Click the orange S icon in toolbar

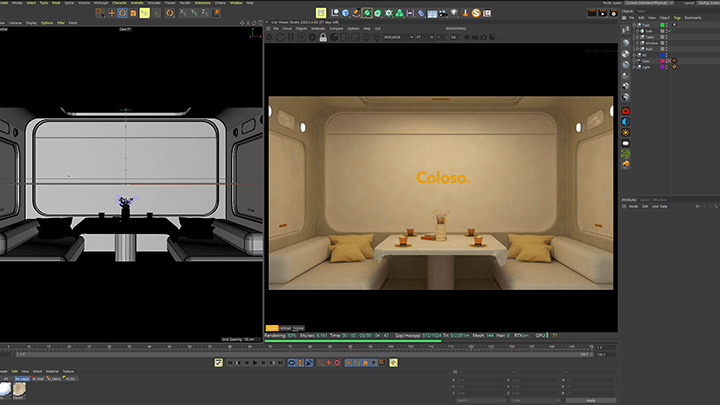click(x=476, y=13)
